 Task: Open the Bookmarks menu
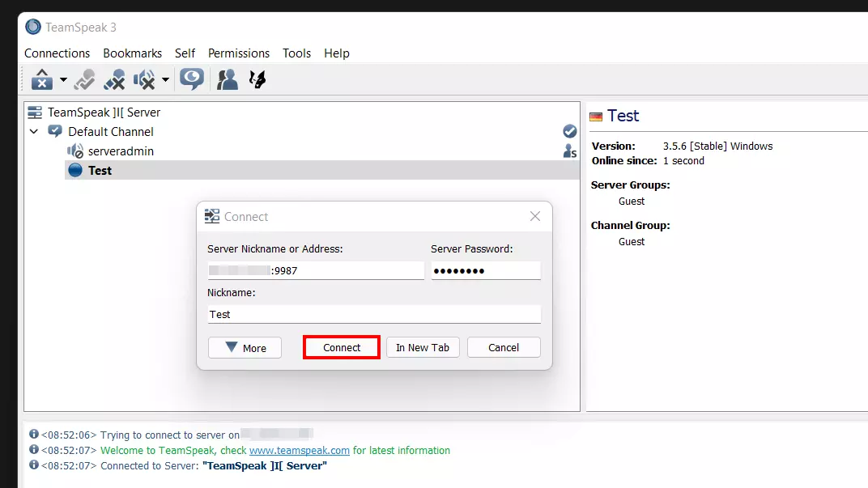point(132,53)
